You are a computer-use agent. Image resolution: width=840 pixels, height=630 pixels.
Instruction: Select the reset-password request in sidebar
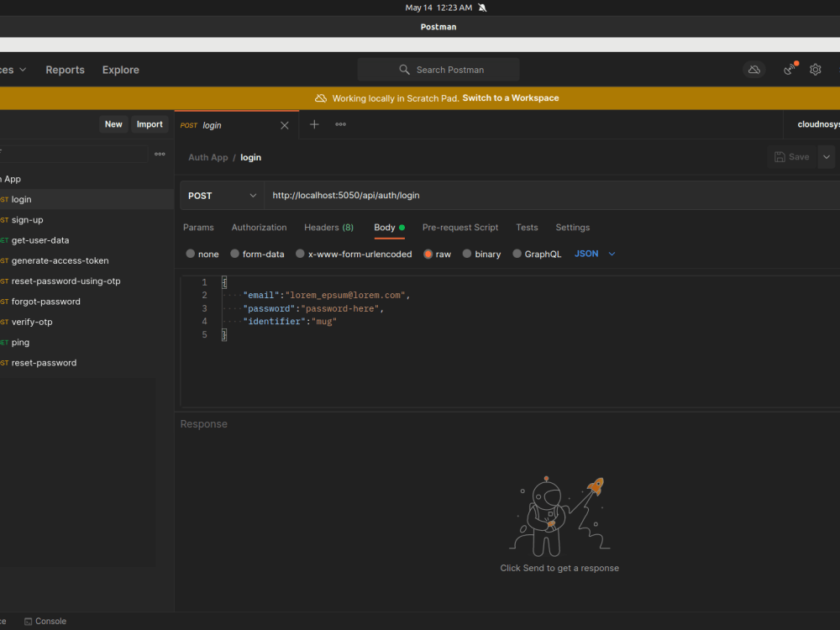click(x=87, y=363)
